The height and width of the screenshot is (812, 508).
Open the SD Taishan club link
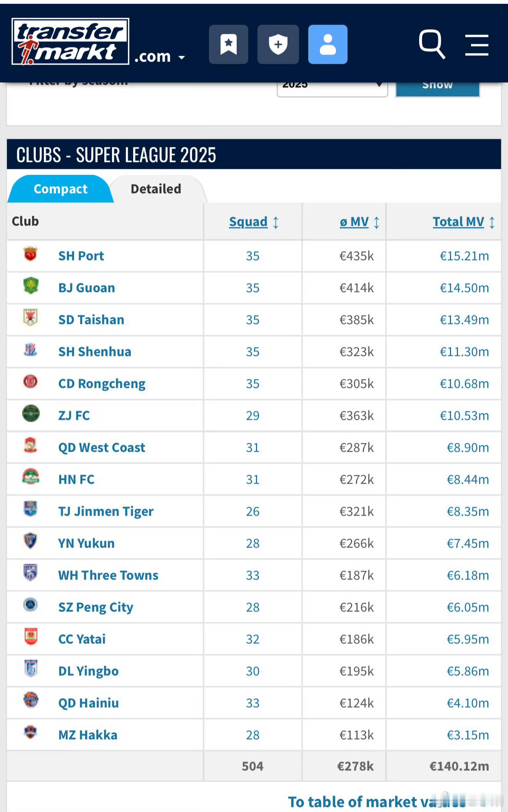click(91, 320)
